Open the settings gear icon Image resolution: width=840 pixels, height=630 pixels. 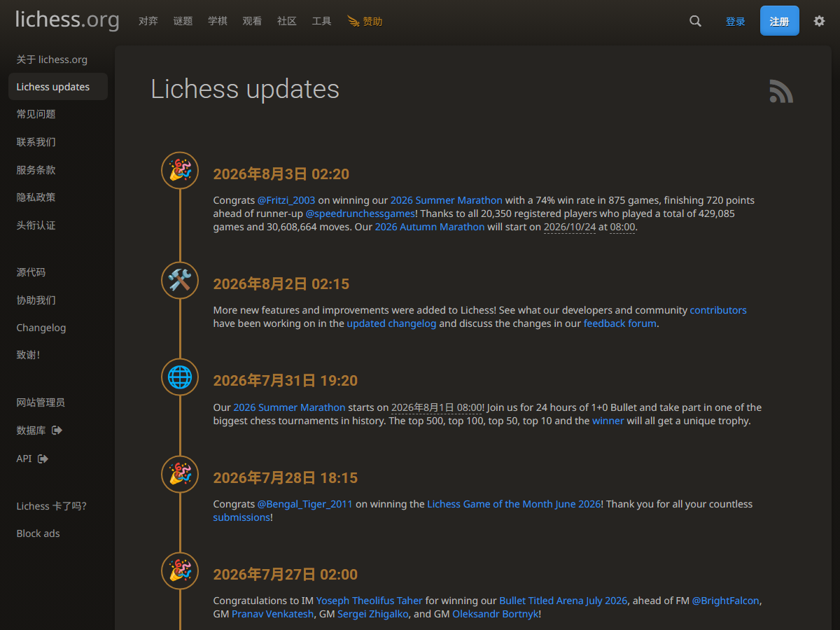[819, 21]
